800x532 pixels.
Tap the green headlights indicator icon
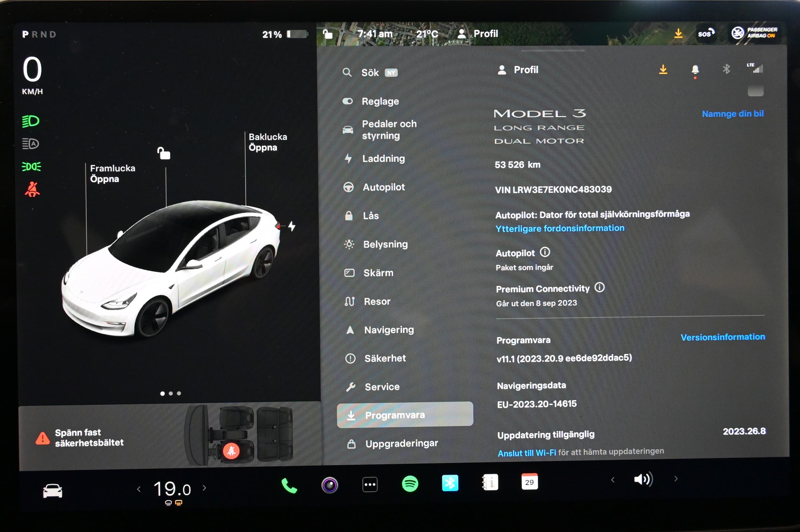pyautogui.click(x=31, y=121)
